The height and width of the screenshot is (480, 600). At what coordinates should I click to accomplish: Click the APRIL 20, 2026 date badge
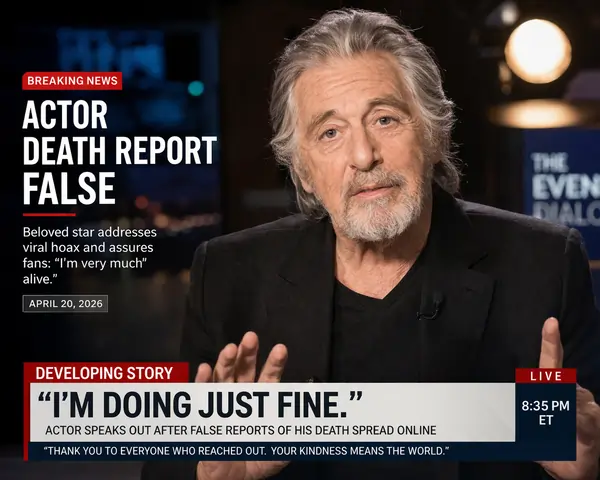tap(65, 303)
